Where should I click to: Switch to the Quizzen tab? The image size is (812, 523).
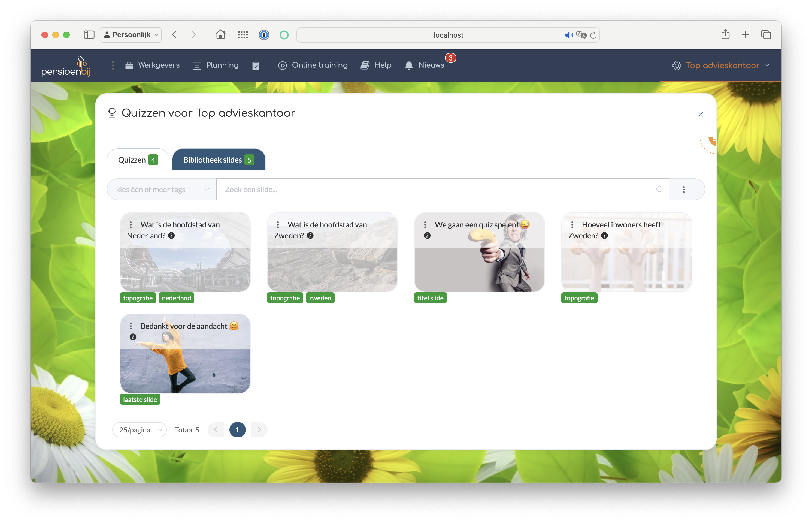point(138,160)
